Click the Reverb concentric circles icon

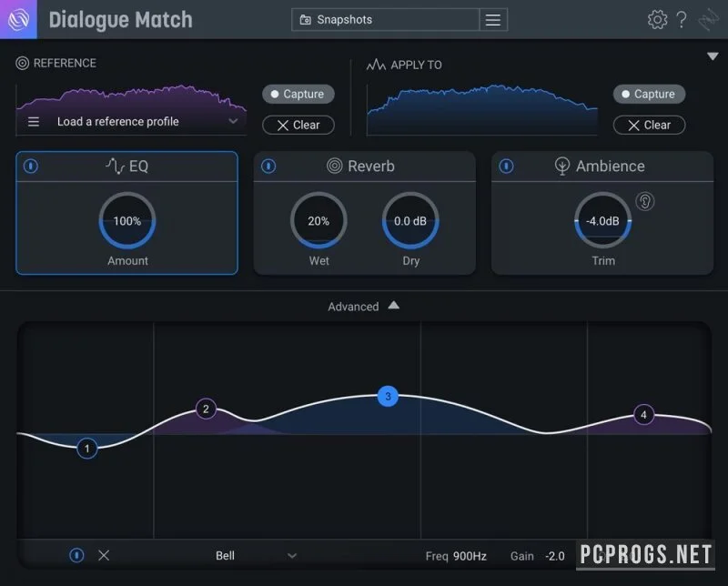tap(334, 166)
